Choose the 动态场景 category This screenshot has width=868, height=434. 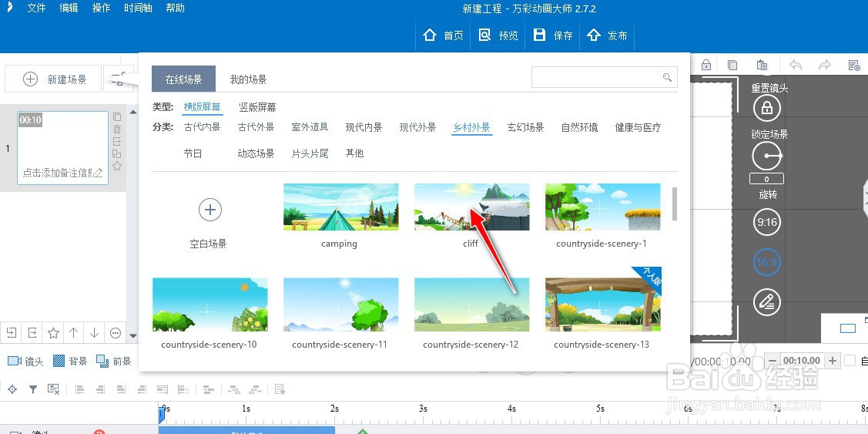pos(256,153)
